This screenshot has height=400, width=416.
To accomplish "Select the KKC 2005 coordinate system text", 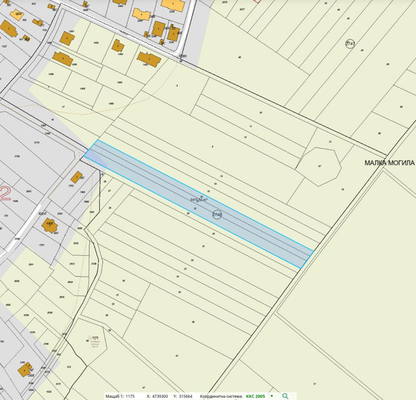I will point(255,396).
